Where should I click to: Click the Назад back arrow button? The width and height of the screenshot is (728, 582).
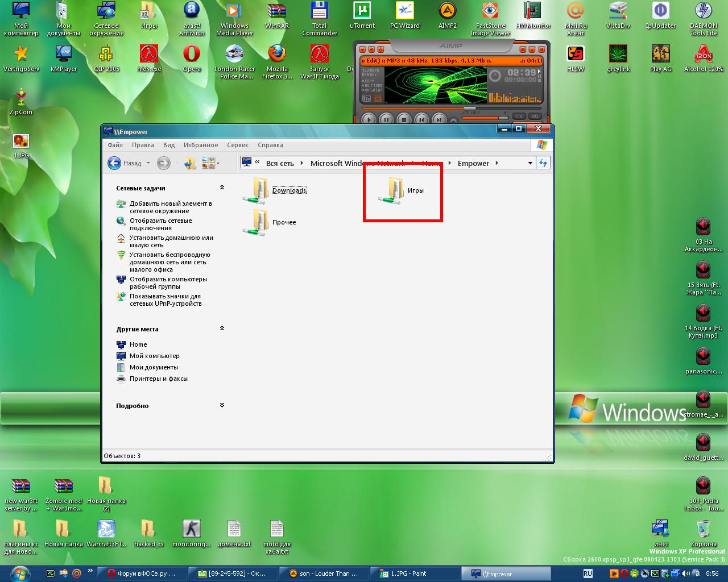coord(114,163)
